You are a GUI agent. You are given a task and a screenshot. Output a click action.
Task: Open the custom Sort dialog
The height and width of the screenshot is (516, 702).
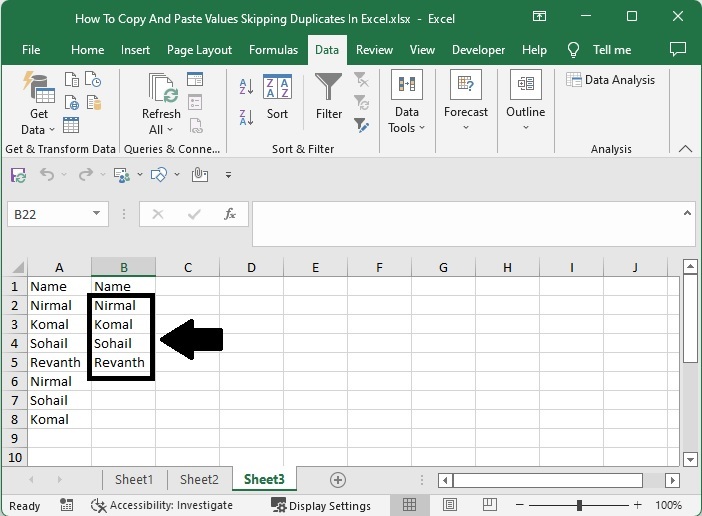click(x=277, y=97)
